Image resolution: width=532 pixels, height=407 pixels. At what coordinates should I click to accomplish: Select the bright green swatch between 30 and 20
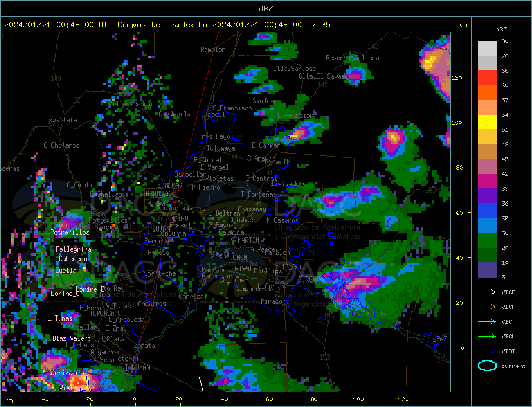(487, 240)
